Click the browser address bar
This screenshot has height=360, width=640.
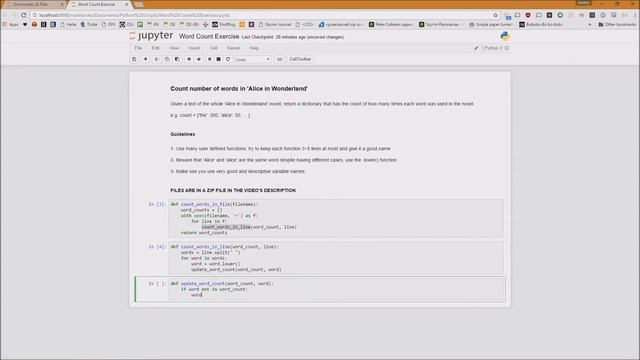(261, 15)
